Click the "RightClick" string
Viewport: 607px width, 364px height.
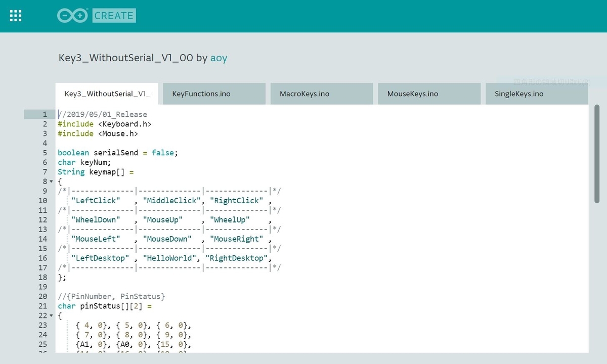tap(237, 201)
